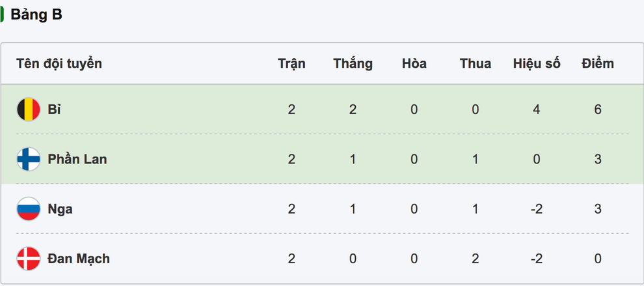Click the Denmark flag icon
The width and height of the screenshot is (644, 286).
[x=29, y=259]
